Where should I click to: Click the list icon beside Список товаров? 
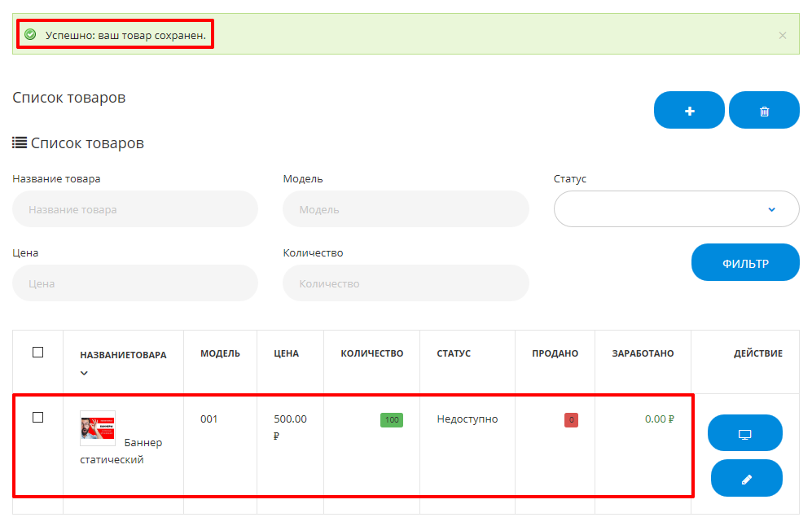[x=20, y=143]
